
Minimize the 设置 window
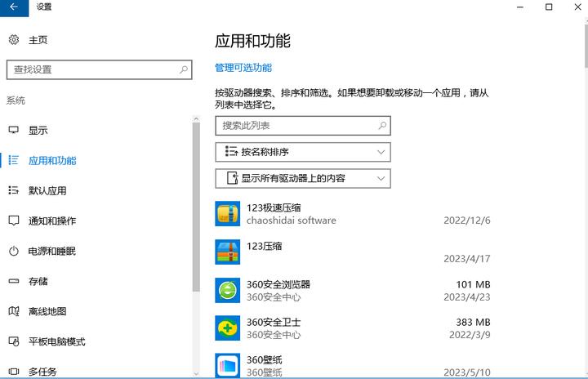tap(519, 7)
